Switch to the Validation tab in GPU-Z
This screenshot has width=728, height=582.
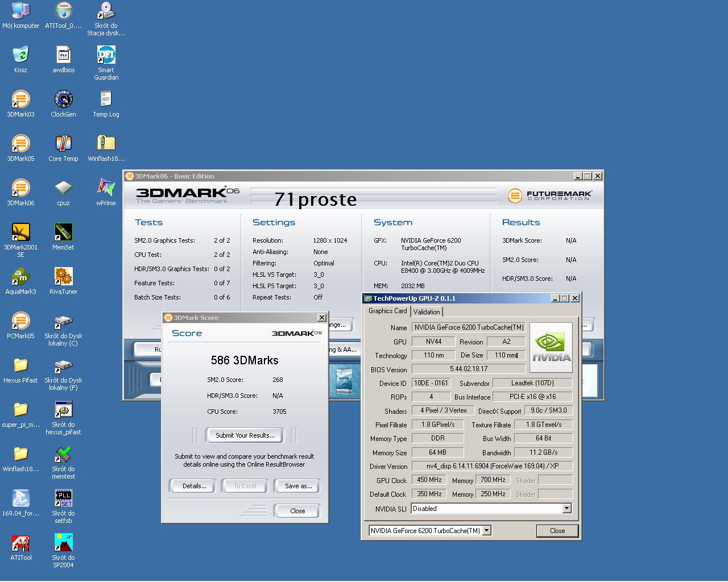pos(427,312)
